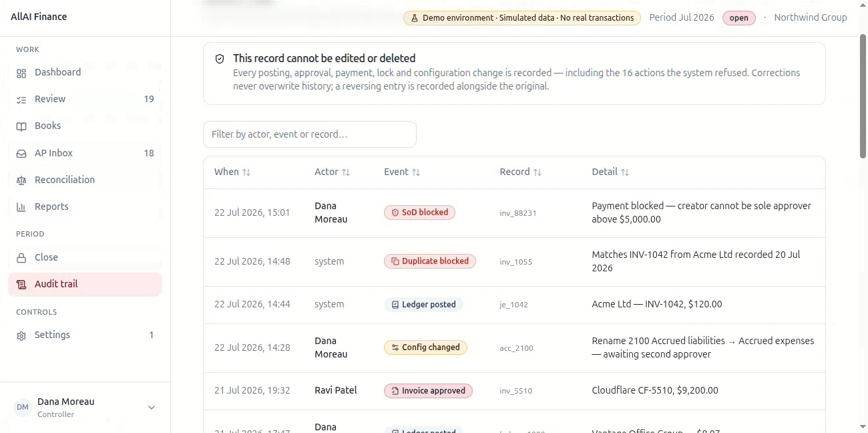
Task: Click the Review count badge 19
Action: pos(149,99)
